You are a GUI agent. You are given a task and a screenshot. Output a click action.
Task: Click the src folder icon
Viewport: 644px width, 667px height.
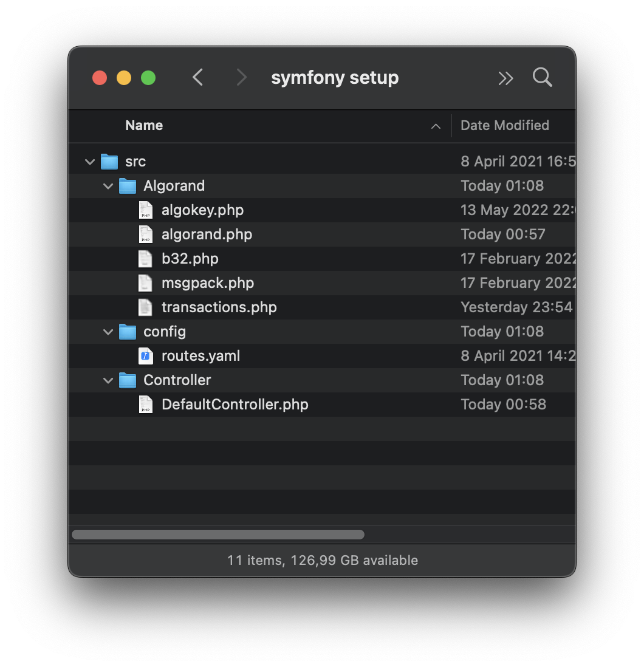109,162
